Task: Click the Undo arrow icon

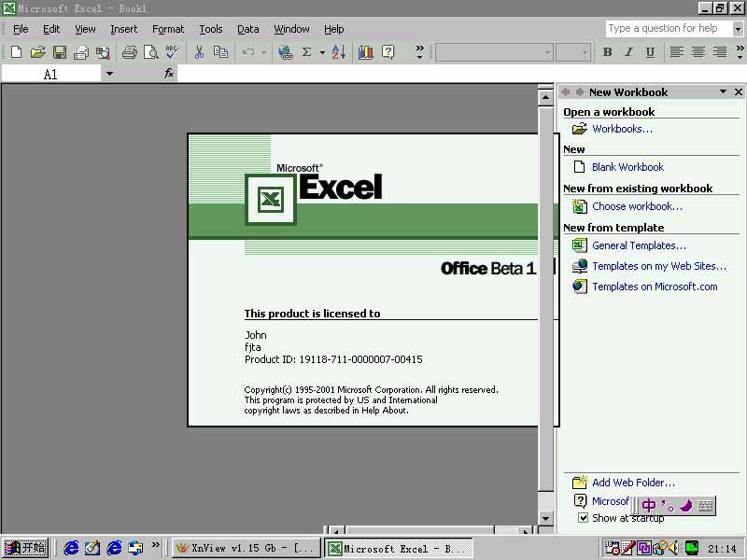Action: (x=248, y=52)
